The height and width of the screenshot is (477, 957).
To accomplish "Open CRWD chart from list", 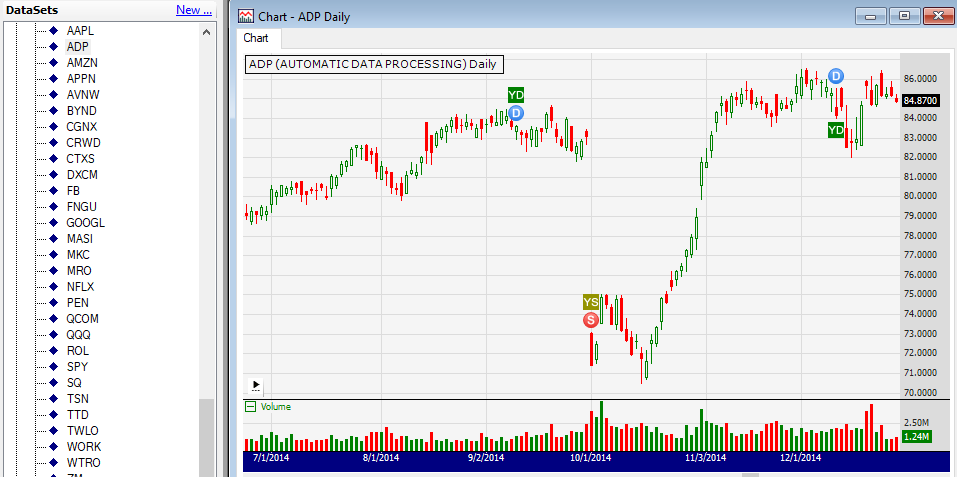I will click(x=83, y=143).
